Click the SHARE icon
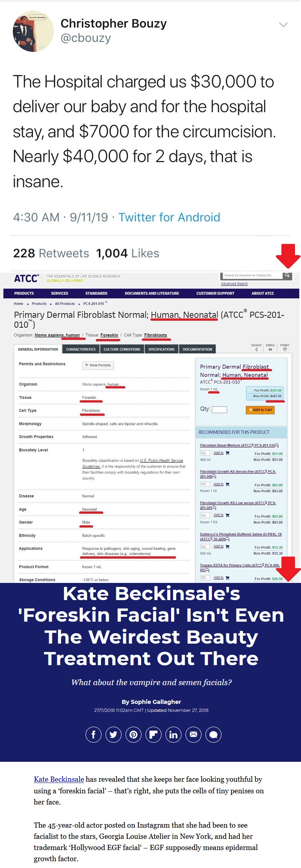The width and height of the screenshot is (301, 868). point(256,349)
